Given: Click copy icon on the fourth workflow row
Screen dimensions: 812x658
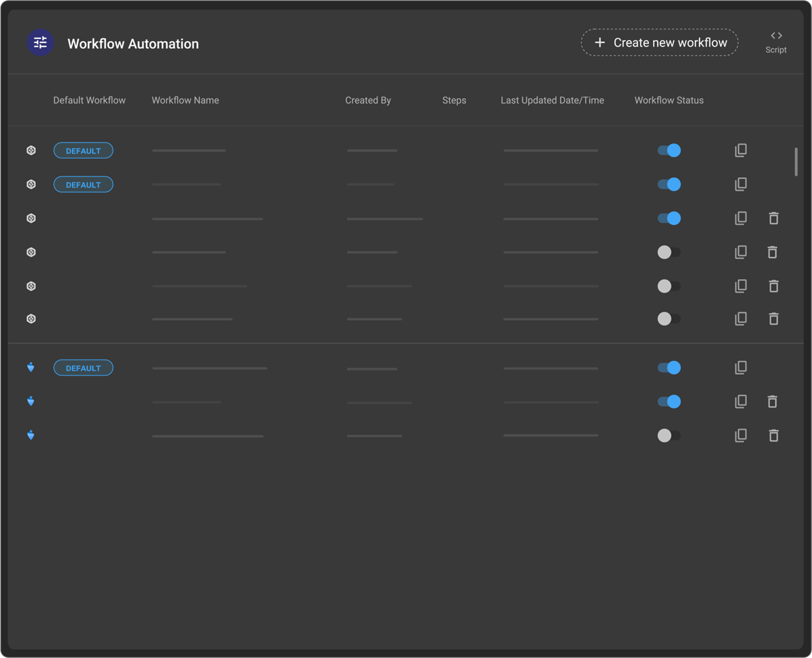Looking at the screenshot, I should tap(741, 252).
